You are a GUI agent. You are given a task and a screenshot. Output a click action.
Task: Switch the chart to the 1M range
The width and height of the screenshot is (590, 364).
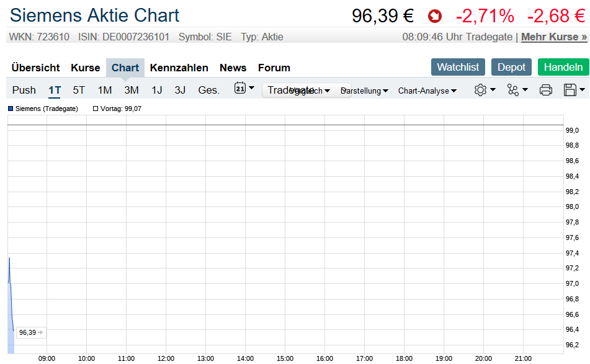coord(105,90)
